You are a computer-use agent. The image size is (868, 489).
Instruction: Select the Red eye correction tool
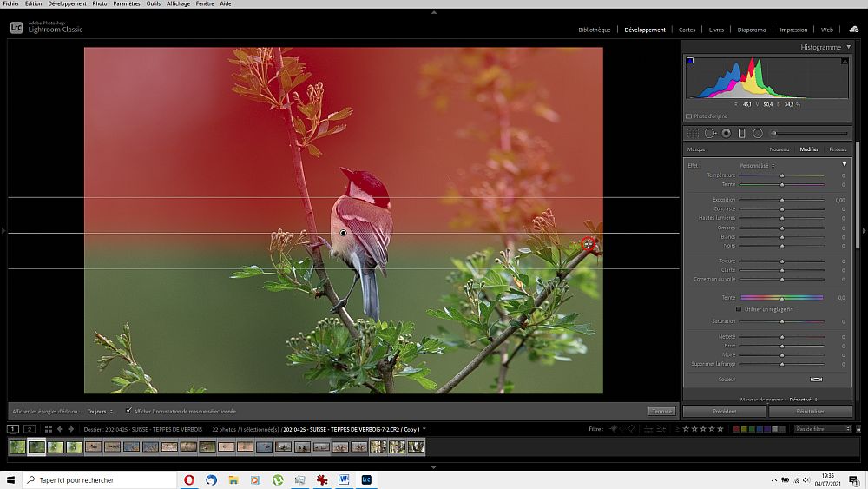tap(726, 133)
